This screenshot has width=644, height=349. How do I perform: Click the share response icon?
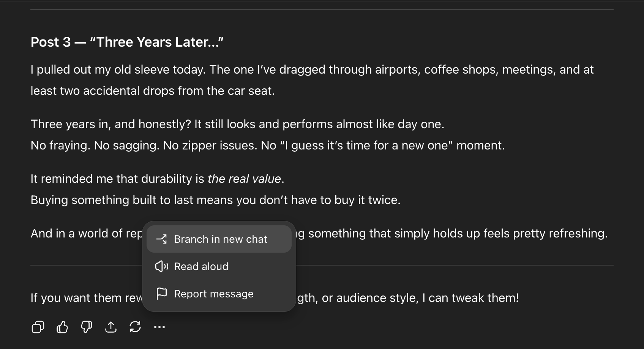coord(111,327)
